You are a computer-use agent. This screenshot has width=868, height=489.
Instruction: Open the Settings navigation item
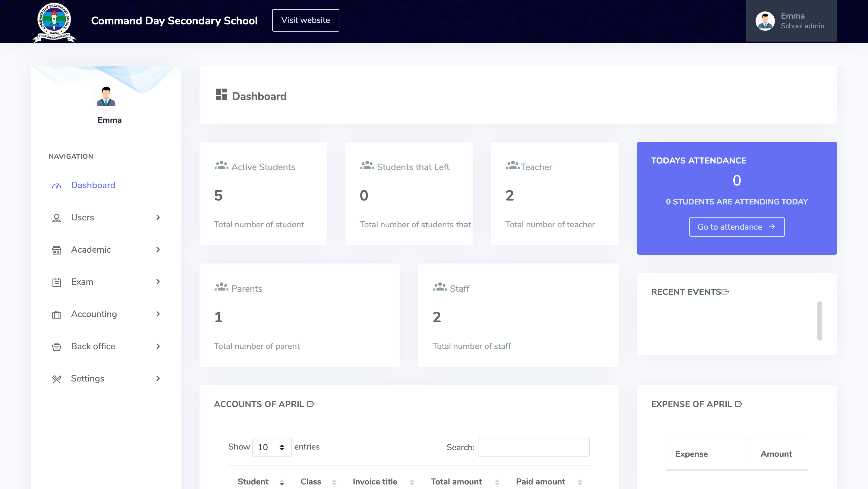click(106, 378)
